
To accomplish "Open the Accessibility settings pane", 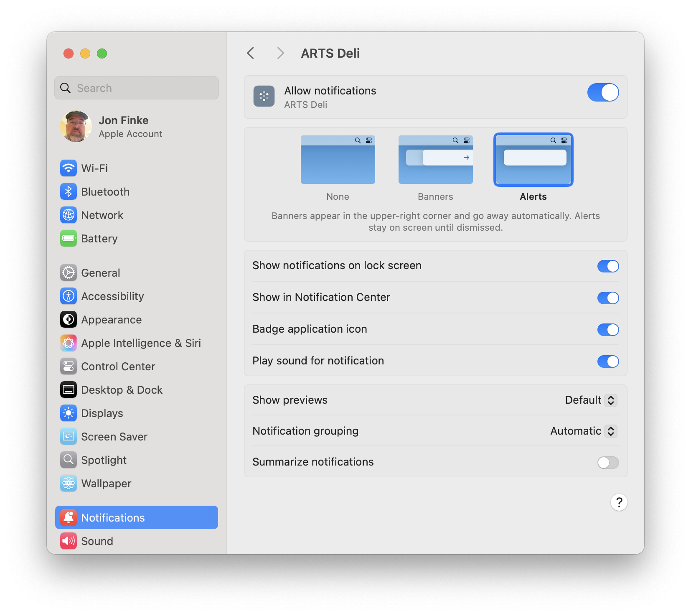I will coord(137,296).
